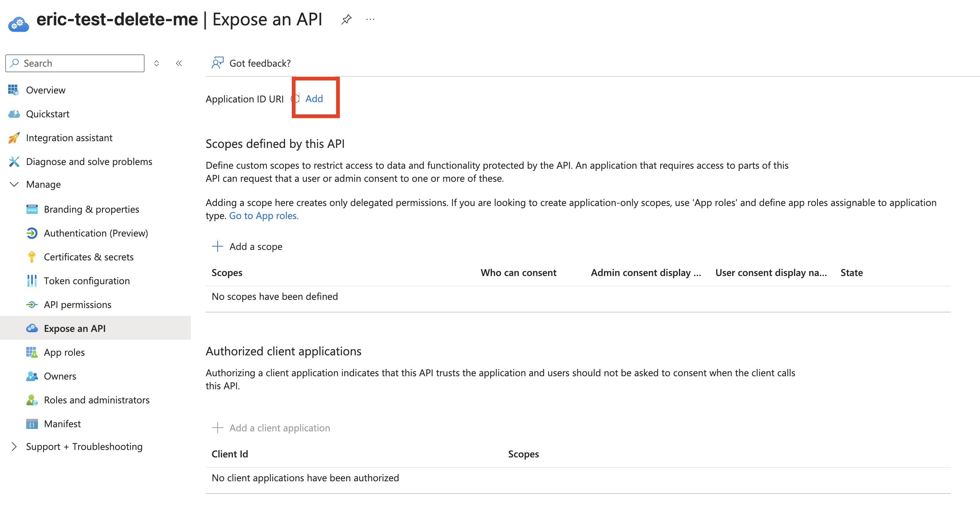980x517 pixels.
Task: Collapse the left sidebar with double chevron
Action: point(179,63)
